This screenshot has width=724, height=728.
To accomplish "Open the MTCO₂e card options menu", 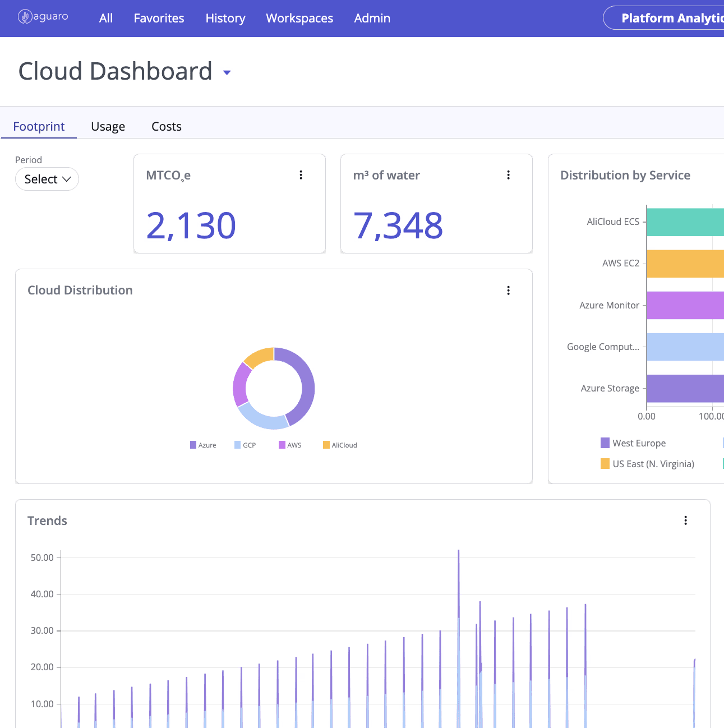I will tap(301, 175).
